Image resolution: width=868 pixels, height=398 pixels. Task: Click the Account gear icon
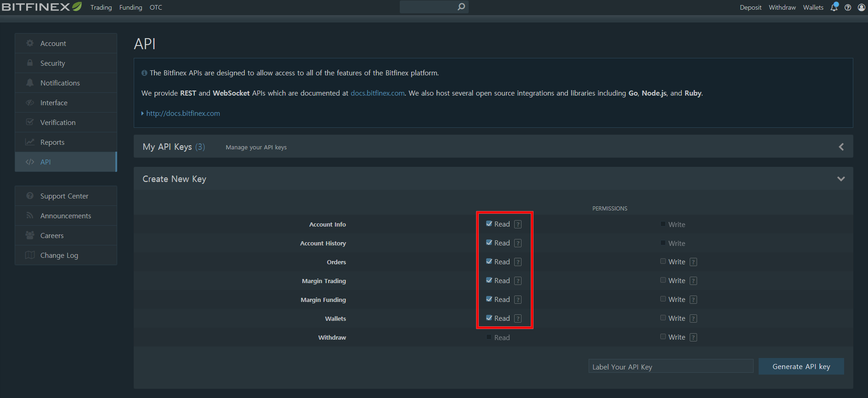tap(30, 43)
